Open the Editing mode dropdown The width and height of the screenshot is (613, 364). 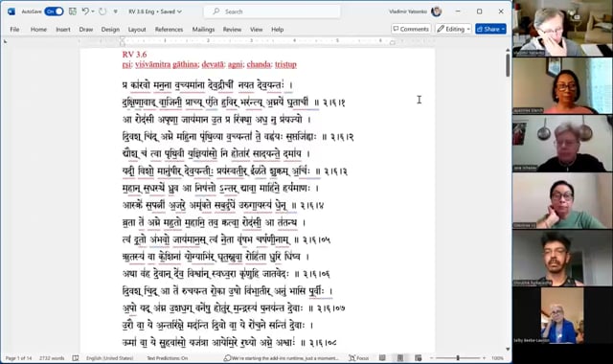pos(453,29)
